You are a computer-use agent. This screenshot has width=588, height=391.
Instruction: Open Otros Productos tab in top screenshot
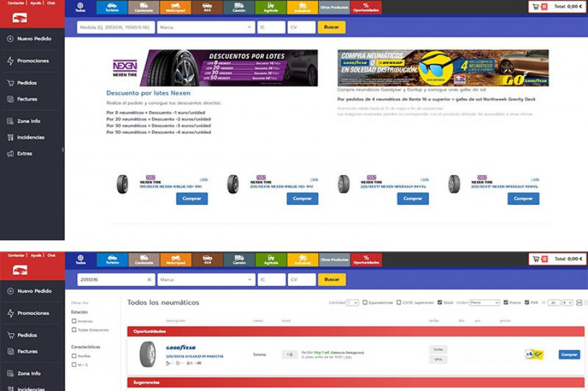tap(334, 7)
